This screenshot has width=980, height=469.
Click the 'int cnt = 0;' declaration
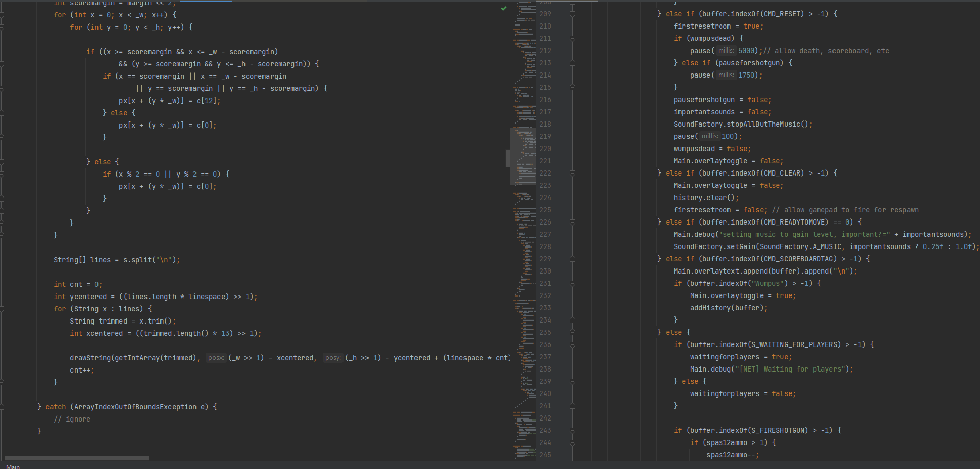click(78, 284)
